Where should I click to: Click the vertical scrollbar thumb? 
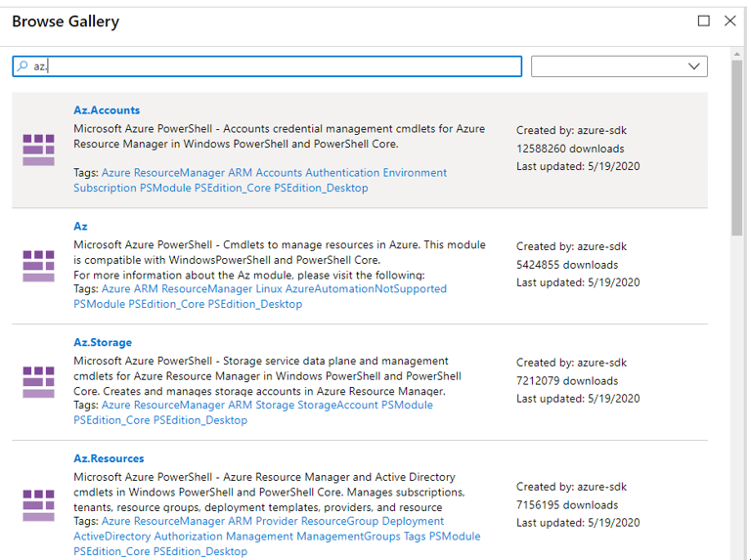tap(736, 149)
